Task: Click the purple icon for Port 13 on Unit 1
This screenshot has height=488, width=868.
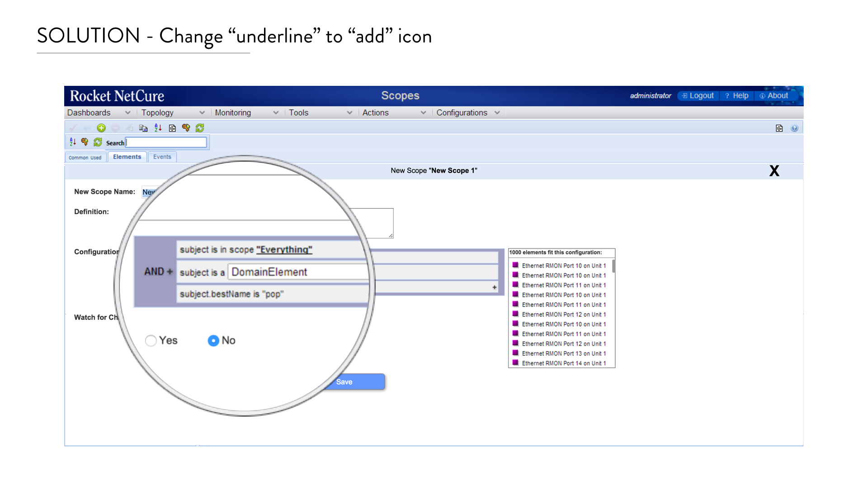Action: point(515,353)
